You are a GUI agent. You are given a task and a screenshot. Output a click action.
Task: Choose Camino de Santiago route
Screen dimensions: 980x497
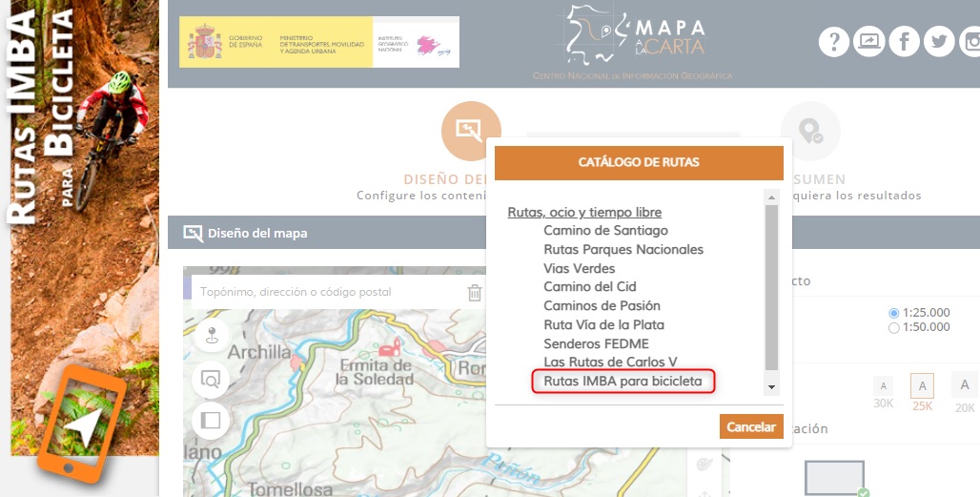(605, 230)
